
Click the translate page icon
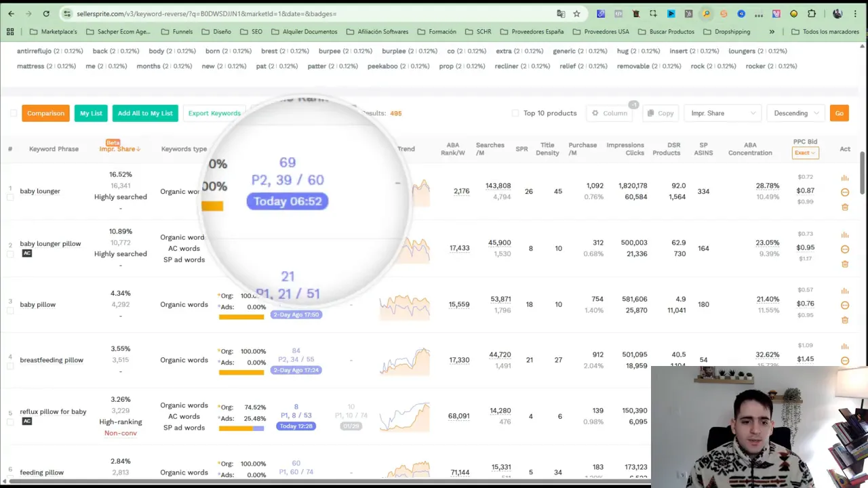[x=561, y=14]
